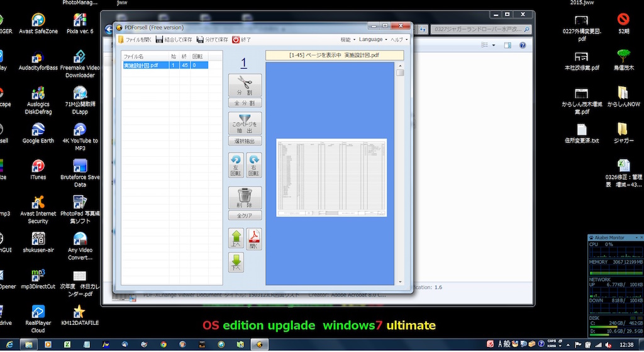
Task: Click Internet Explorer in the taskbar
Action: 9,344
